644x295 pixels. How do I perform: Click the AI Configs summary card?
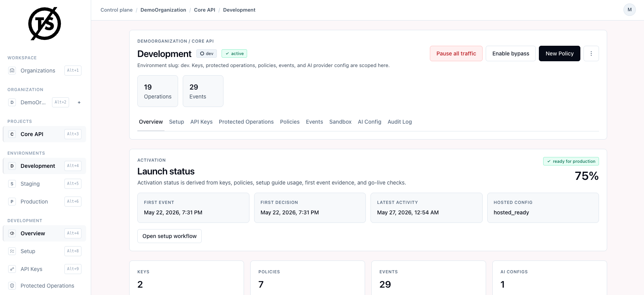[x=550, y=278]
